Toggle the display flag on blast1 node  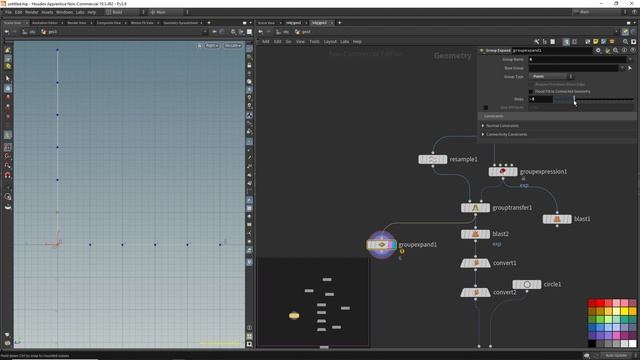[x=569, y=219]
